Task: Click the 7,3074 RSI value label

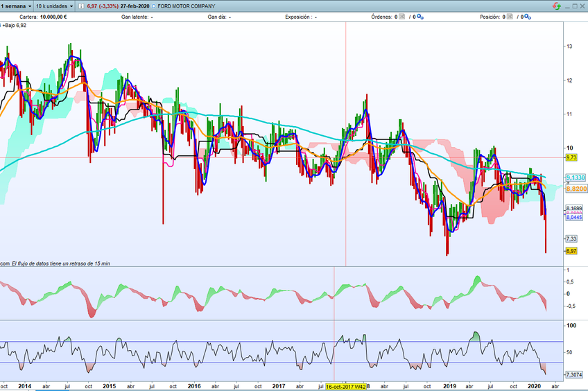Action: 574,374
